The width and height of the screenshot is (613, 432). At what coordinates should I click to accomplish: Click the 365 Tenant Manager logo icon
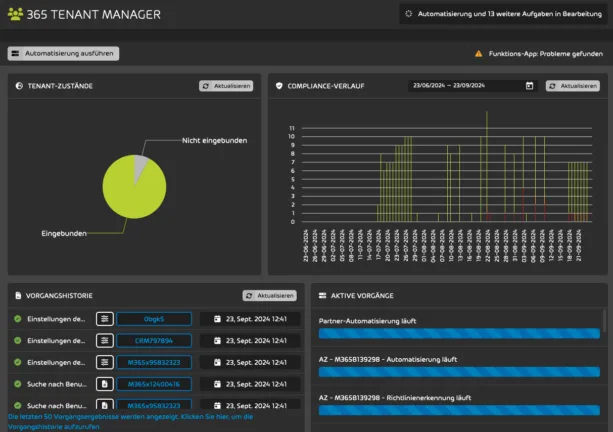tap(15, 14)
